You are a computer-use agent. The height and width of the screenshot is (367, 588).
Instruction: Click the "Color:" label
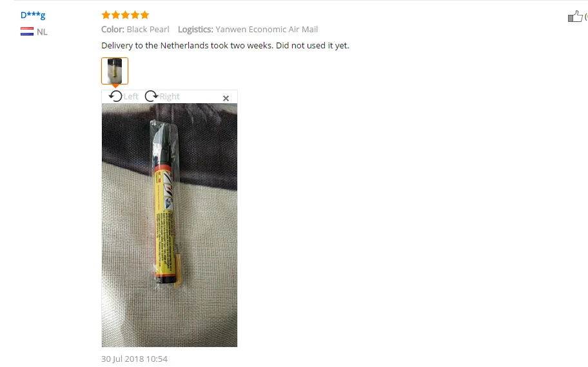point(112,29)
